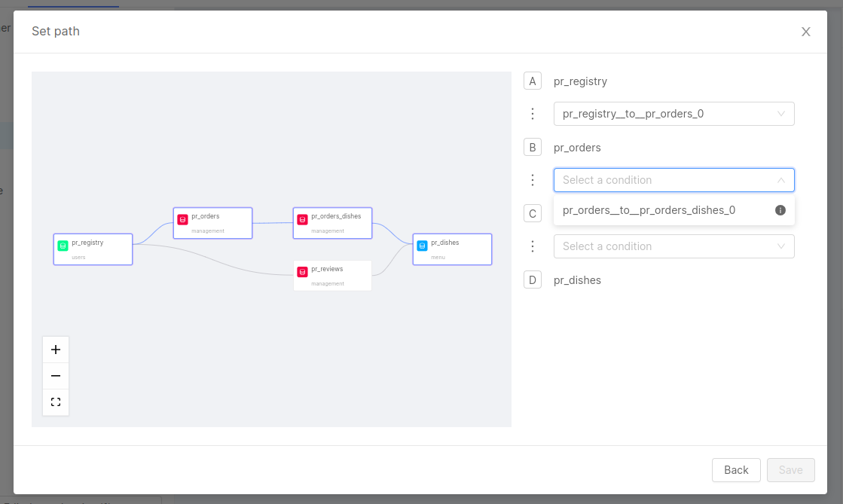Screen dimensions: 843x504
Task: Collapse the open condition dropdown with its chevron
Action: 780,180
